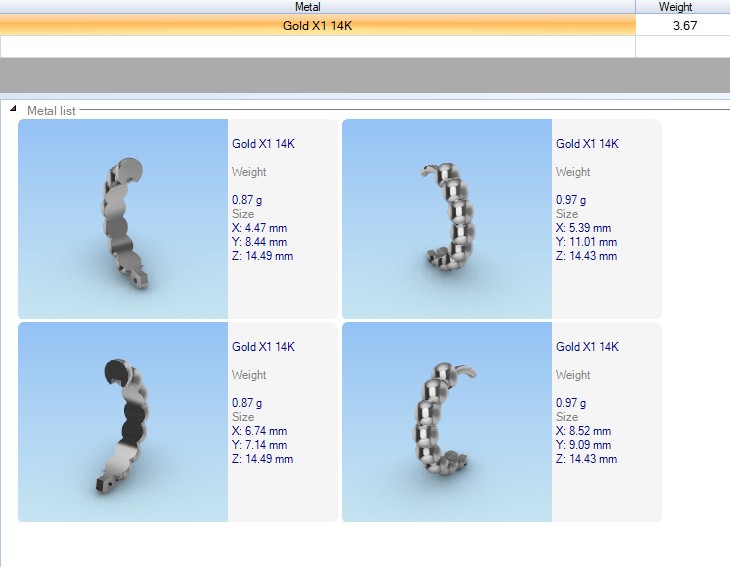Select the bottom-left ring part thumbnail
This screenshot has width=730, height=567.
coord(123,422)
